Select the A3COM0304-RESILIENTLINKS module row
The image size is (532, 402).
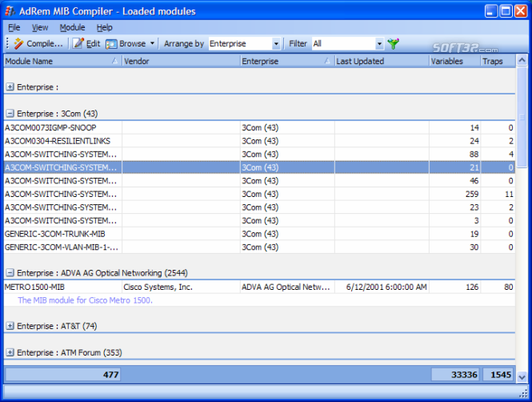[259, 141]
